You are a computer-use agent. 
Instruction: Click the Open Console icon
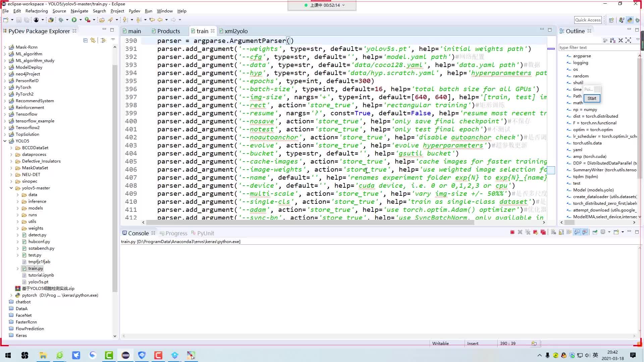(x=616, y=232)
